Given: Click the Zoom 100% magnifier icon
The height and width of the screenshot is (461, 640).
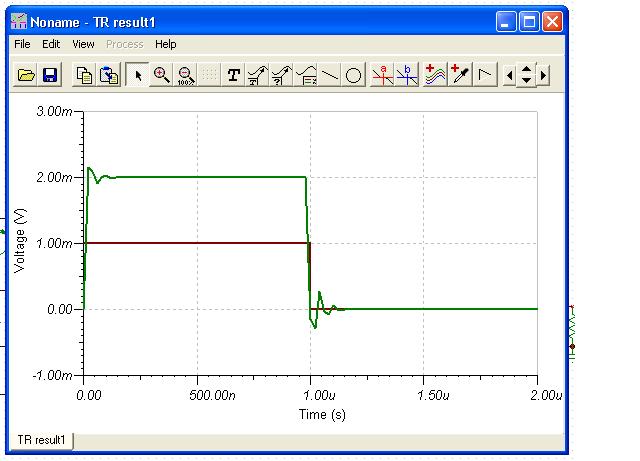Looking at the screenshot, I should point(185,75).
